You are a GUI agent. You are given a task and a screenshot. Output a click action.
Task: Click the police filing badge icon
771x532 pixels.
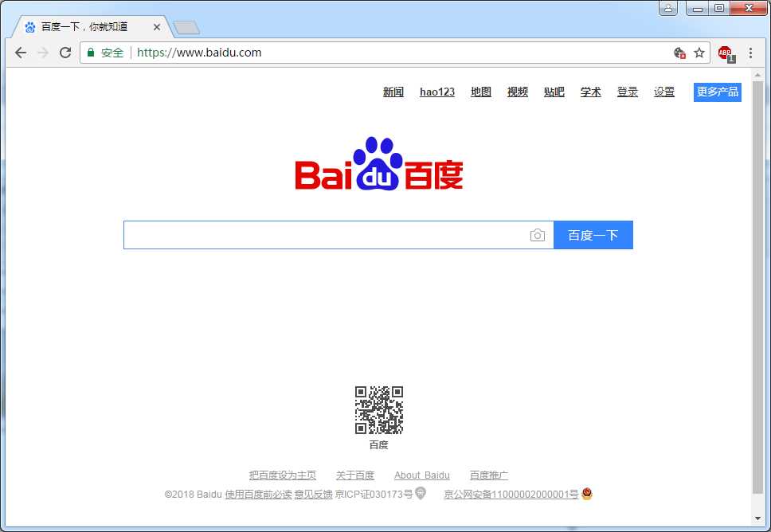click(x=586, y=493)
